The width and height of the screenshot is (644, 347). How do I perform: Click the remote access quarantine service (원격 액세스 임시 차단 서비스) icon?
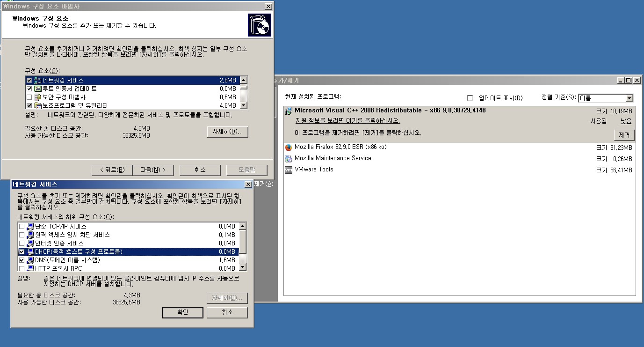tap(30, 235)
